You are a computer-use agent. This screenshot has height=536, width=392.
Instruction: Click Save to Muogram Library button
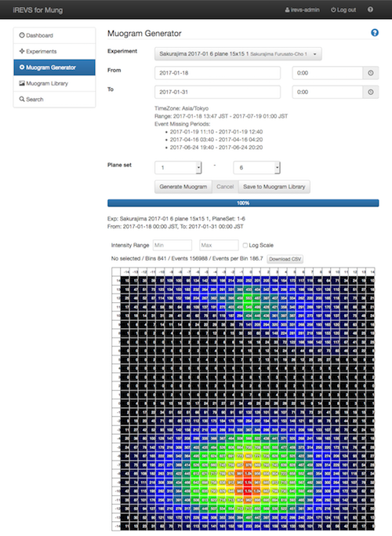(x=274, y=187)
